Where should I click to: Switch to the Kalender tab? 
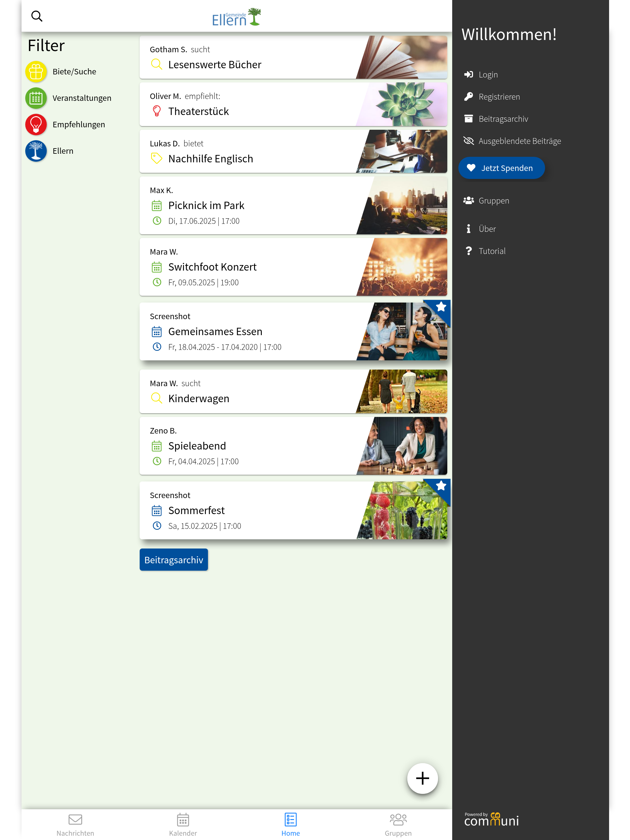pyautogui.click(x=183, y=824)
